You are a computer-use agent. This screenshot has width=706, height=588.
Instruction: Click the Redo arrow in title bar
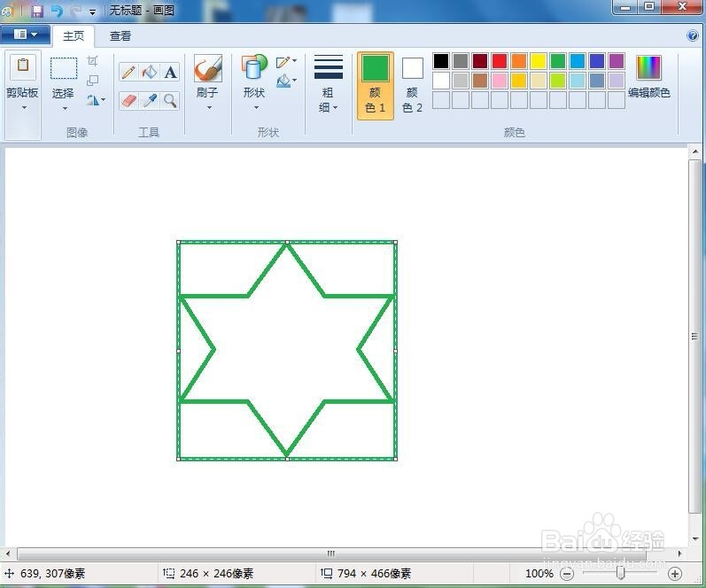point(75,11)
